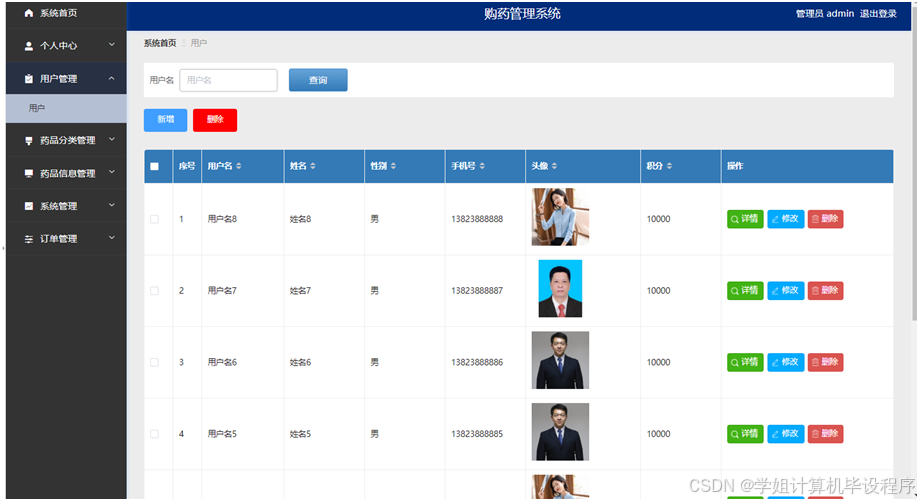Click 修改 for 用户名7
The height and width of the screenshot is (501, 919).
coord(785,291)
